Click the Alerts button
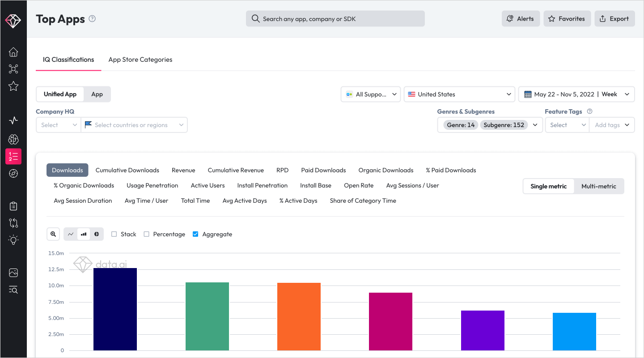Viewport: 644px width, 358px height. point(521,19)
